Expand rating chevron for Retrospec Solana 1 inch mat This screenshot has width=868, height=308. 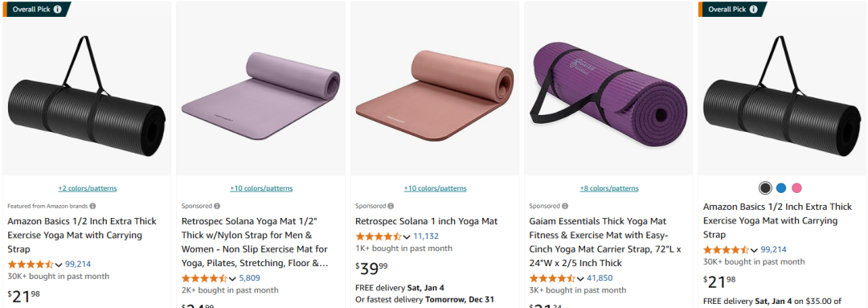click(407, 236)
